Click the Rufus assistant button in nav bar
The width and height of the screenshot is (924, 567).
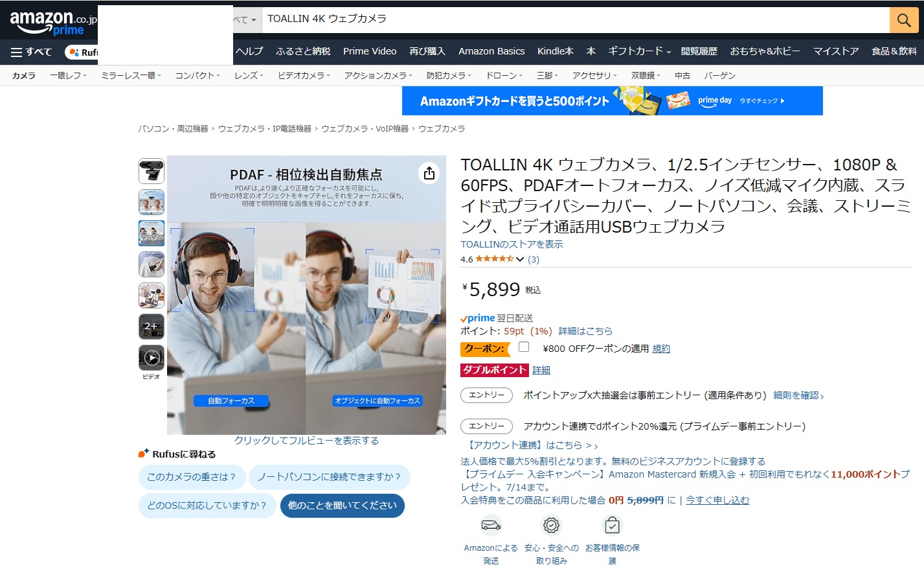pyautogui.click(x=82, y=52)
